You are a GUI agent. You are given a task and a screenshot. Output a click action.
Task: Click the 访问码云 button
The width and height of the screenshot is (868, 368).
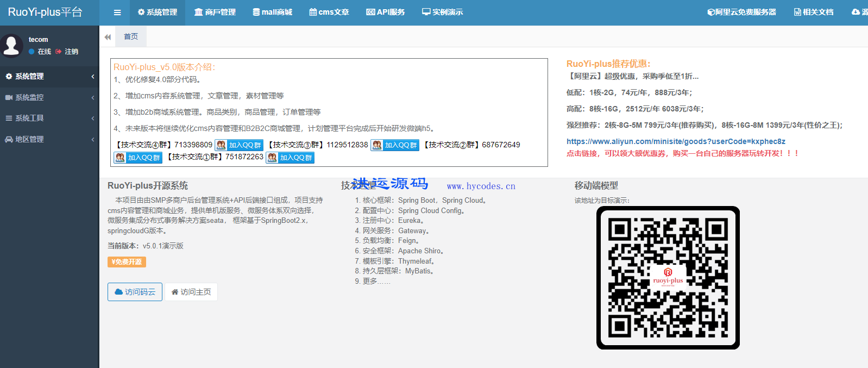pyautogui.click(x=135, y=292)
